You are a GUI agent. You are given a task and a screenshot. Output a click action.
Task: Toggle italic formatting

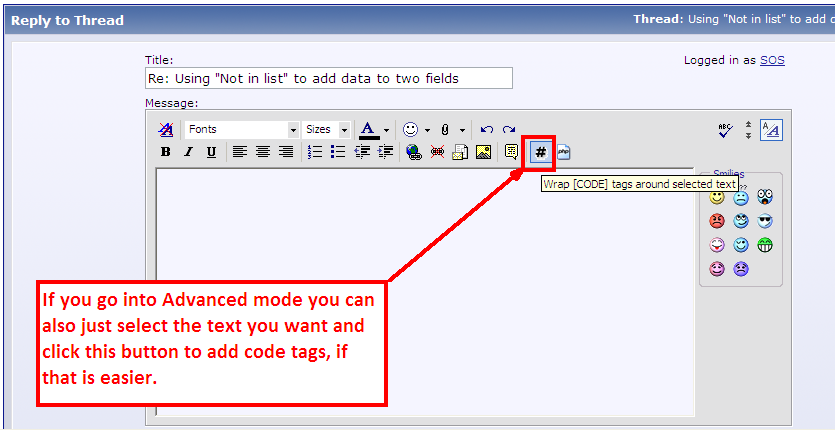(x=188, y=152)
